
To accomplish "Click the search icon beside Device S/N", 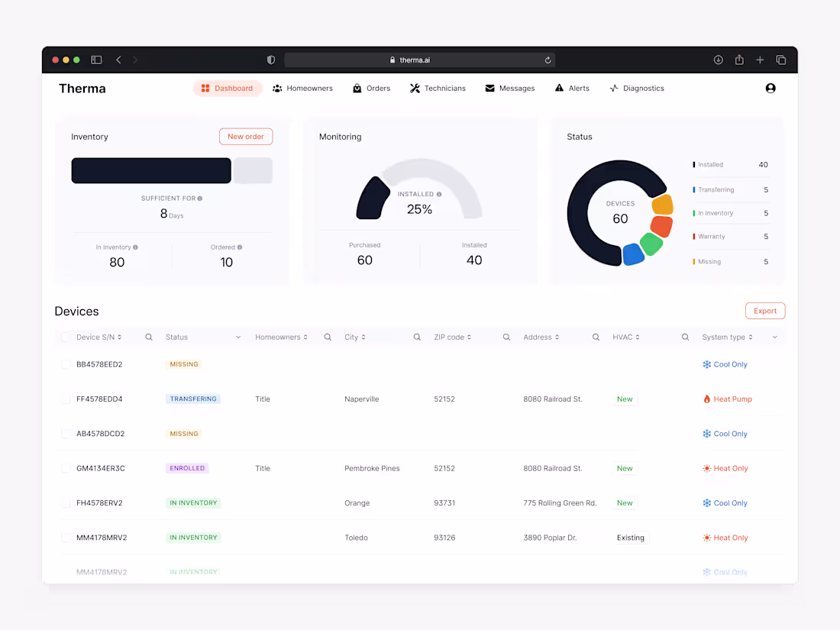I will click(148, 336).
